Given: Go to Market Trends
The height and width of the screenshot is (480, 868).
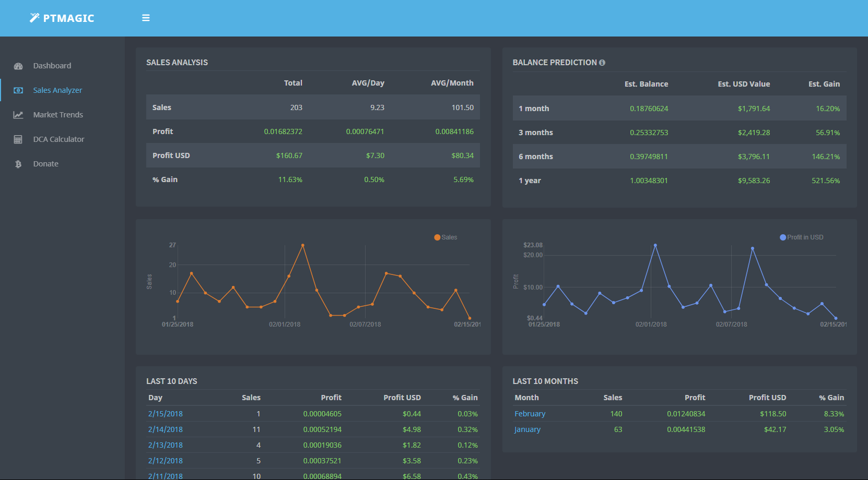Looking at the screenshot, I should pyautogui.click(x=58, y=115).
